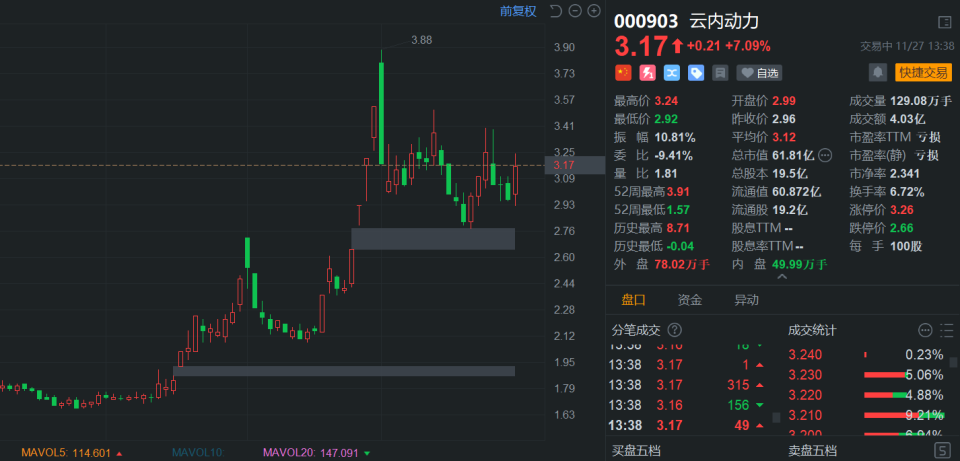
Task: Click the blue shuffle arrows icon
Action: point(672,73)
